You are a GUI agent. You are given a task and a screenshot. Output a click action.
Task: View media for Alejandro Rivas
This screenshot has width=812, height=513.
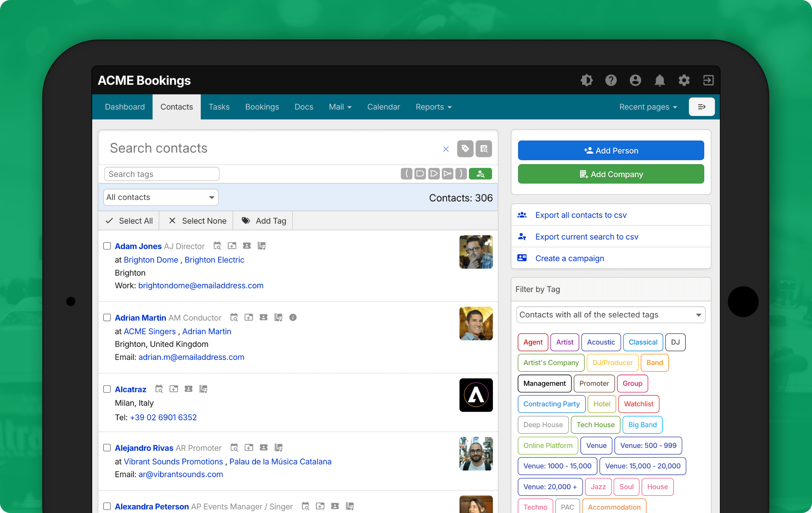click(x=279, y=447)
